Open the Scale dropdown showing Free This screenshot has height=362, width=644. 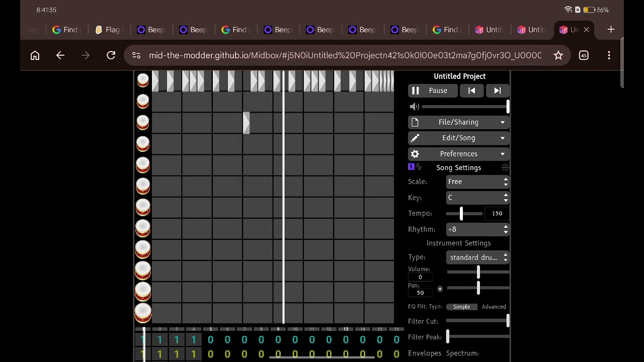pos(477,182)
